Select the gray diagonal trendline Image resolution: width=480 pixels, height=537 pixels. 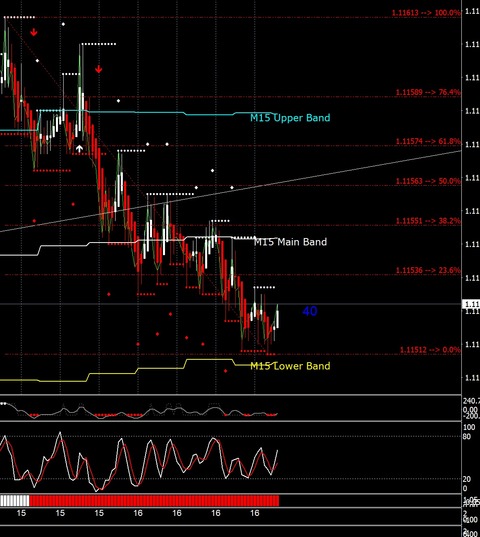pyautogui.click(x=231, y=191)
